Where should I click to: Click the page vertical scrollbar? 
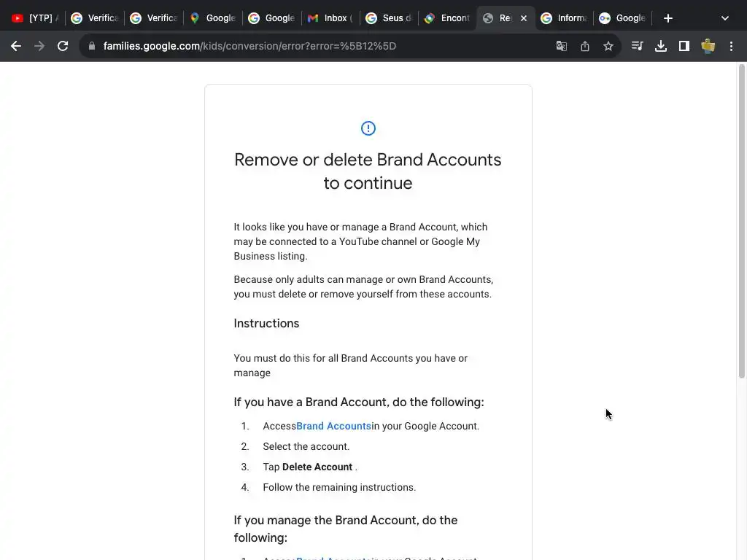[742, 222]
